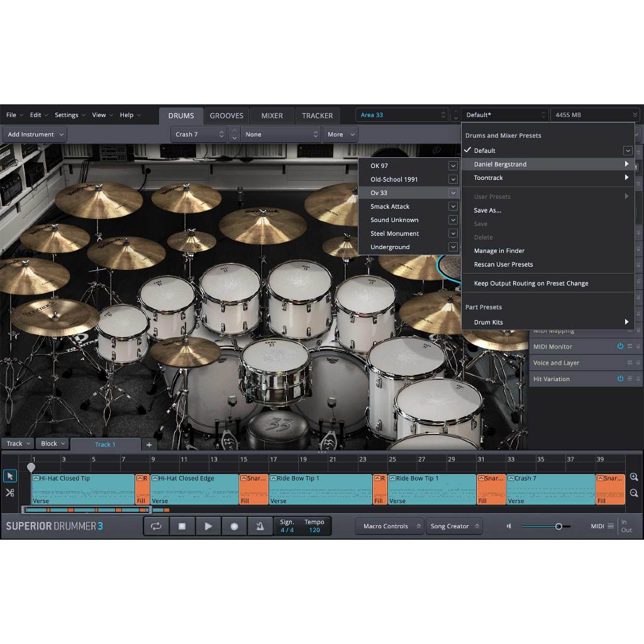Screen dimensions: 644x644
Task: Click the record button
Action: coord(234,526)
